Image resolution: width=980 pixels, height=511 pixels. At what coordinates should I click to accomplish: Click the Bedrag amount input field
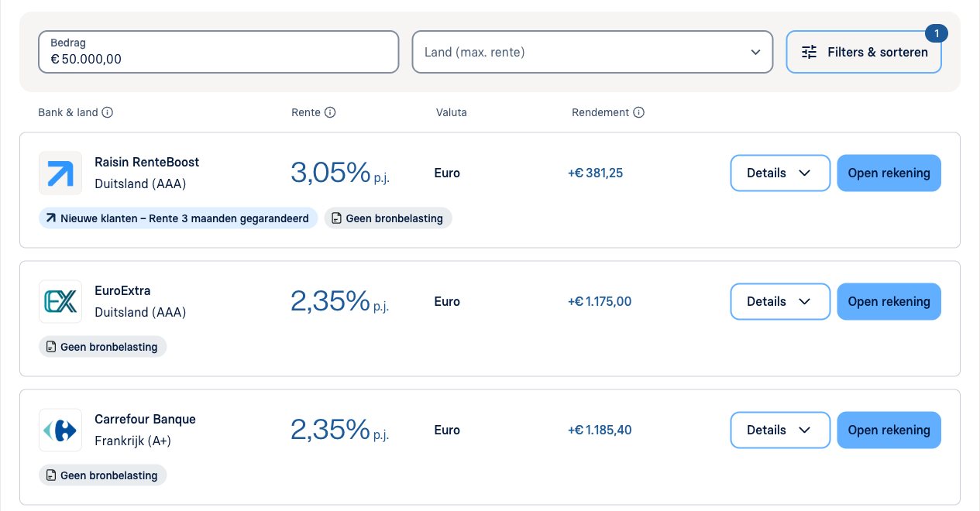click(218, 52)
